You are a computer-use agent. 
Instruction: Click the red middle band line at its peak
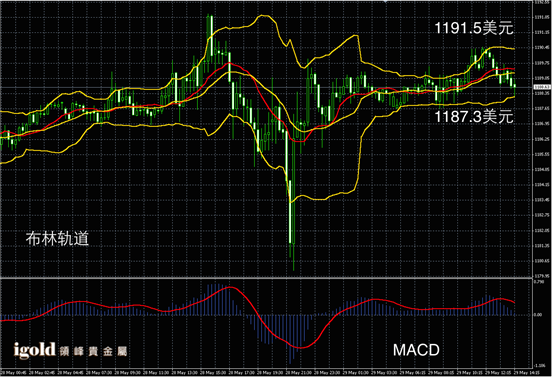(229, 63)
